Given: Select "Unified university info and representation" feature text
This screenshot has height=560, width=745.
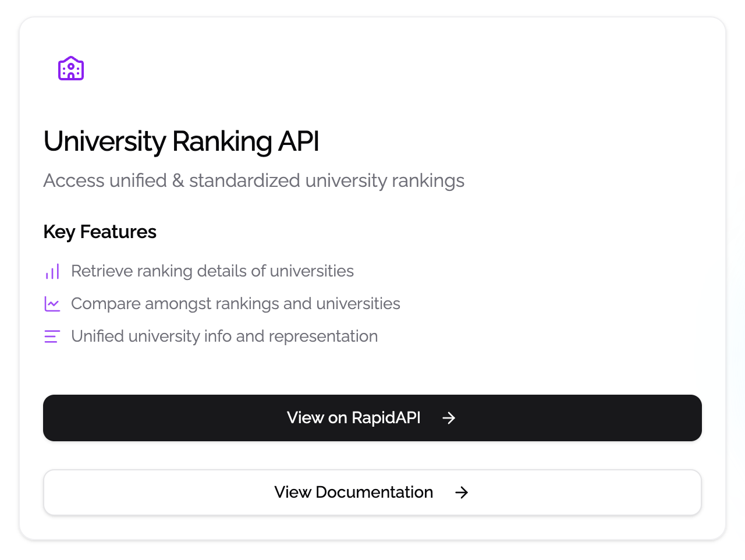Looking at the screenshot, I should pyautogui.click(x=224, y=336).
